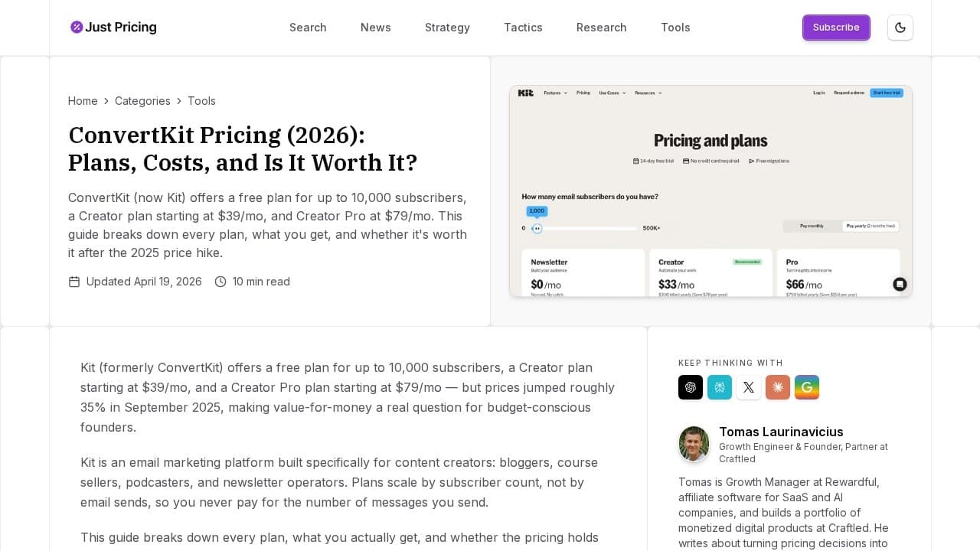Open the X icon under Keep Thinking With
The image size is (980, 551).
coord(749,387)
